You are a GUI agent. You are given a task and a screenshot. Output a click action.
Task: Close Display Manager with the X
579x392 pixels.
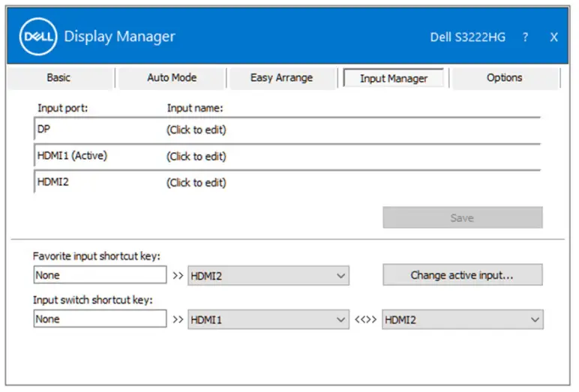click(x=554, y=37)
